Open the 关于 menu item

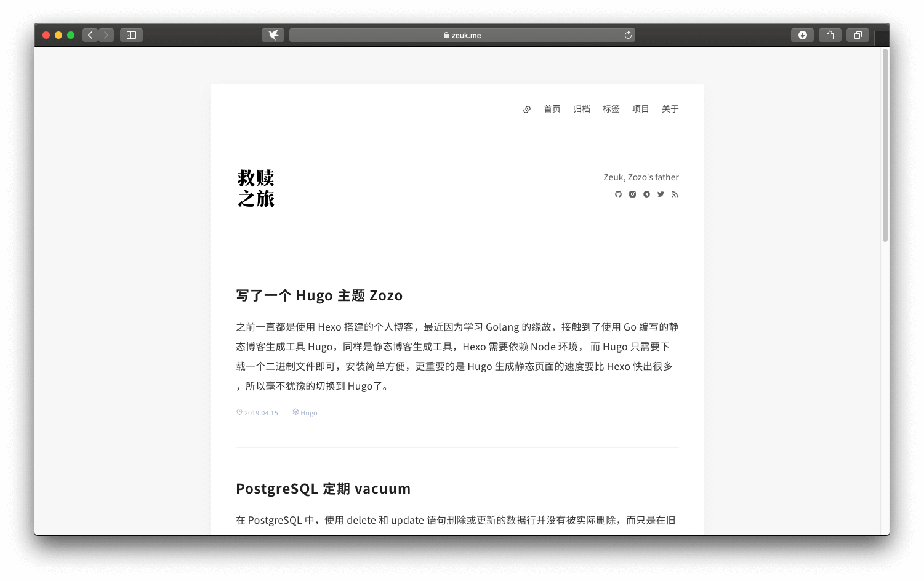point(670,109)
